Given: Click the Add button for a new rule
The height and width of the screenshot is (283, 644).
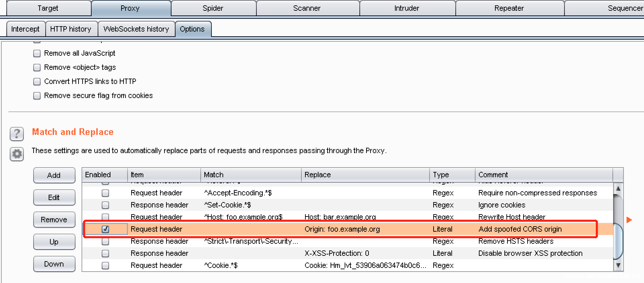Looking at the screenshot, I should [54, 175].
